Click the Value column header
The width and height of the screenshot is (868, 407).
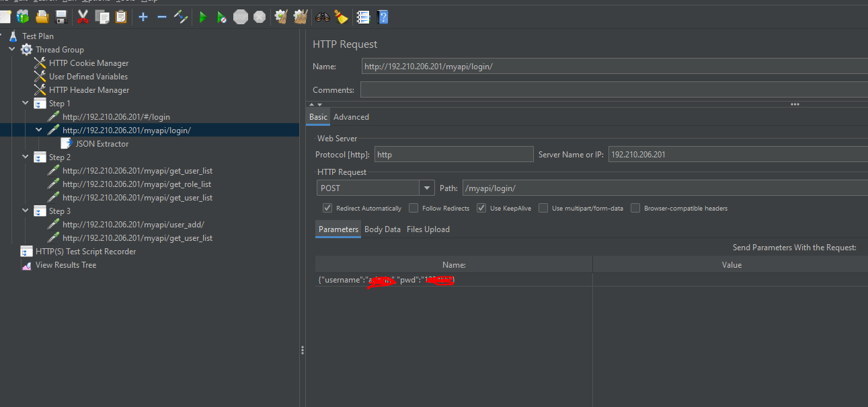coord(731,265)
